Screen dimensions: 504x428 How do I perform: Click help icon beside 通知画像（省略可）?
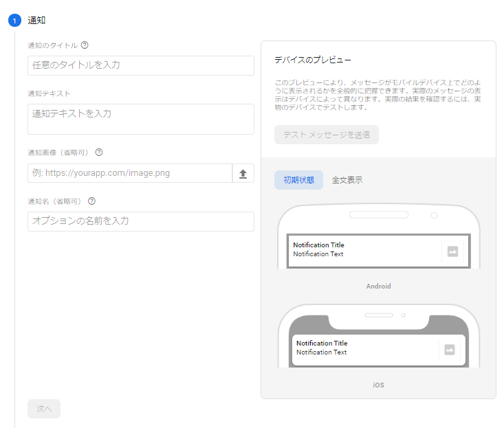(x=99, y=153)
